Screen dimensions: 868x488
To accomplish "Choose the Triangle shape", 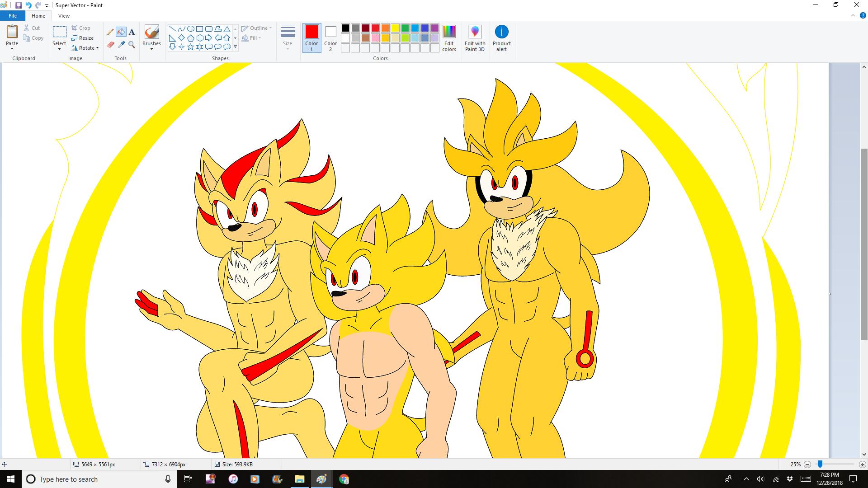I will [x=227, y=29].
